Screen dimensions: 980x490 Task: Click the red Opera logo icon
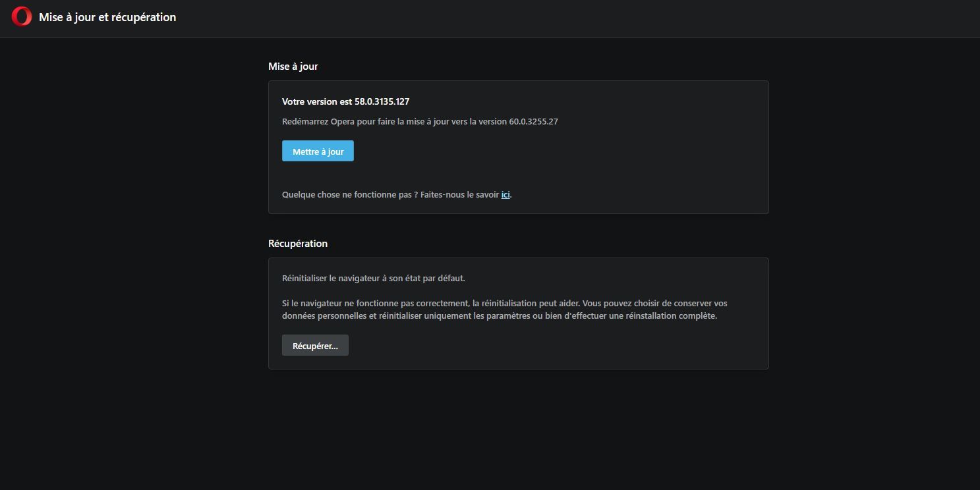tap(22, 16)
